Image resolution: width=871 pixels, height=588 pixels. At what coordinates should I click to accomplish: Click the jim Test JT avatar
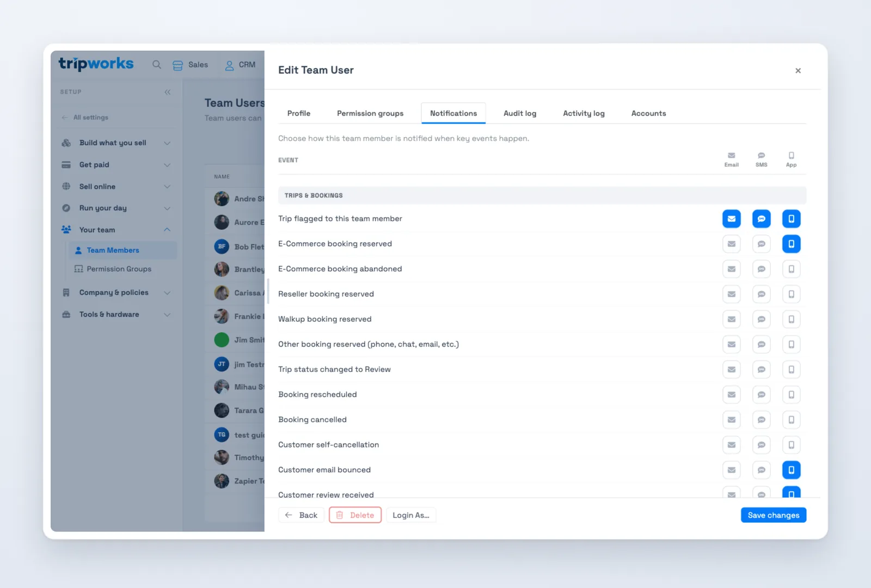(222, 364)
